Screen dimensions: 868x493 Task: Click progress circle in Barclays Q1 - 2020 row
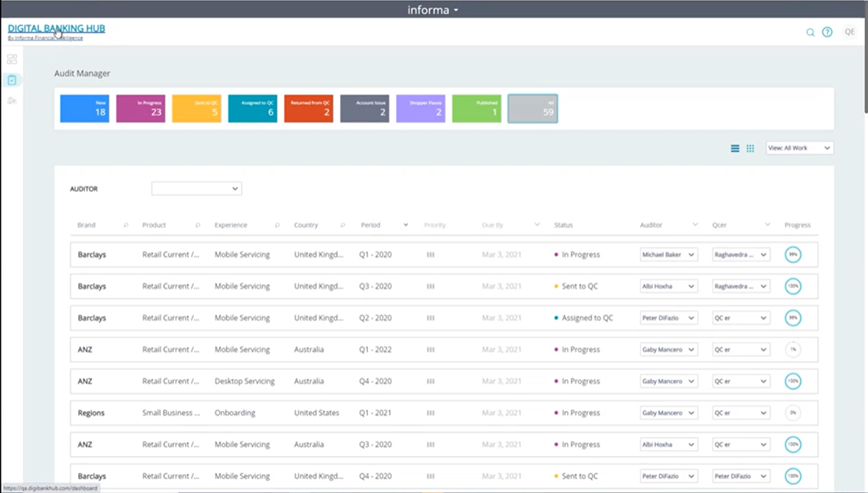(x=793, y=255)
